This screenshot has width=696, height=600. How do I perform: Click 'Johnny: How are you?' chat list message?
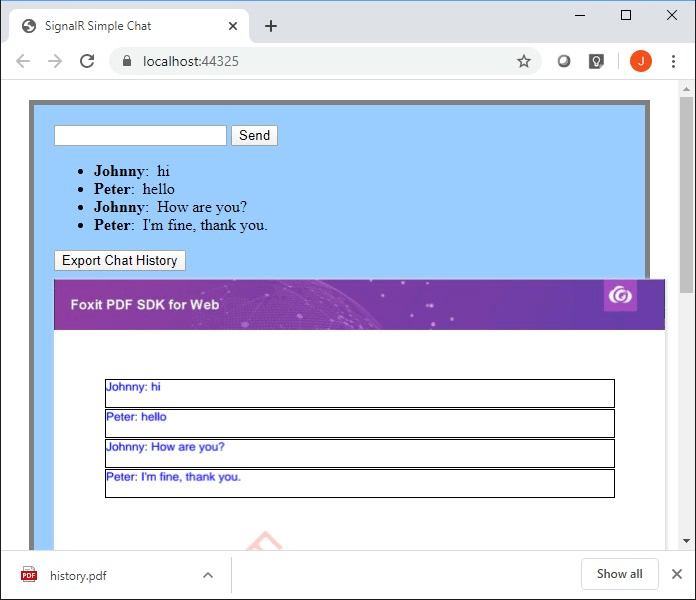pyautogui.click(x=170, y=207)
